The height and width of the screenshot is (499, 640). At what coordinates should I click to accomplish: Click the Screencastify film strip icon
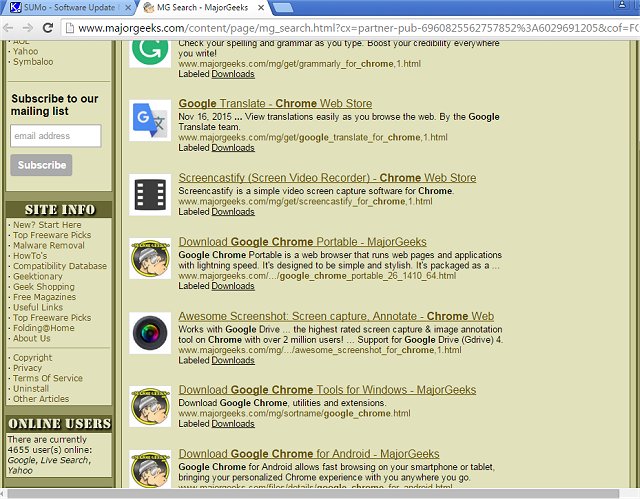(x=150, y=195)
